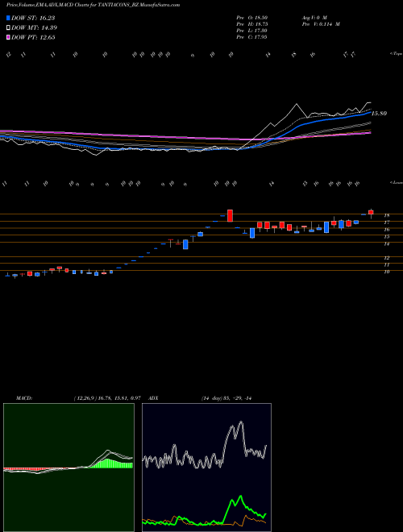Screen dimensions: 403x532
Task: Click the 16 price axis label
Action: click(386, 230)
